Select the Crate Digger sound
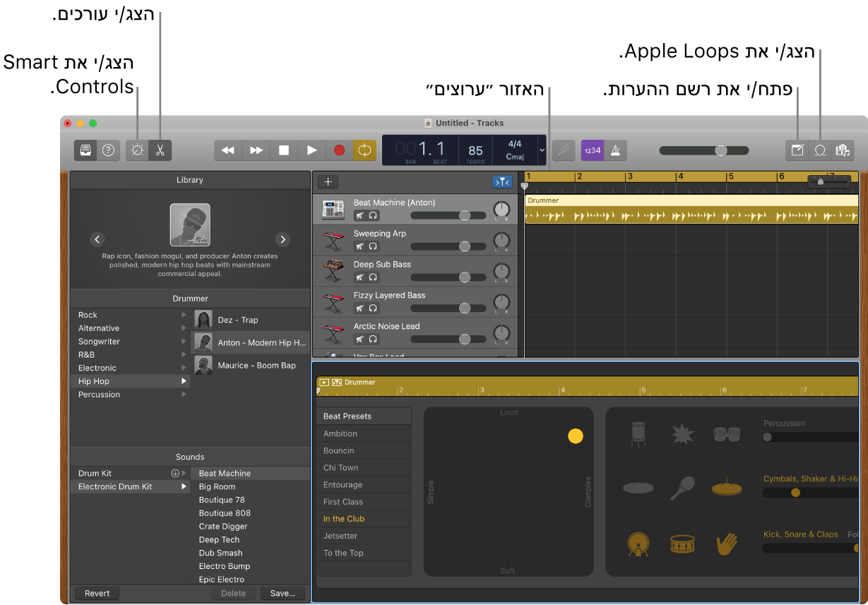This screenshot has height=605, width=868. (x=251, y=527)
